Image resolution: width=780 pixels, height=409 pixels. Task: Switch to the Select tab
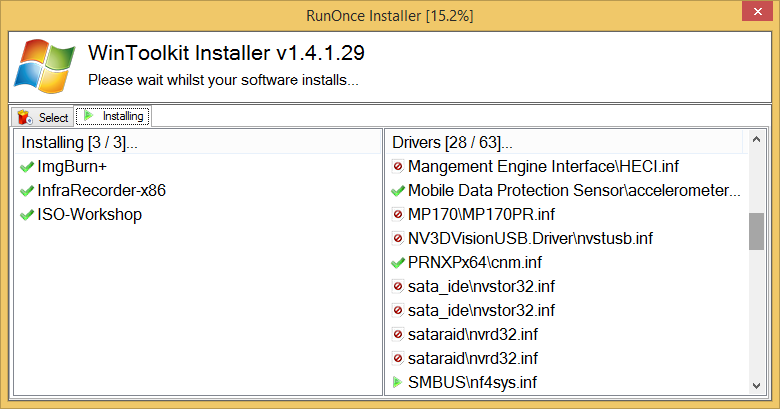tap(43, 117)
